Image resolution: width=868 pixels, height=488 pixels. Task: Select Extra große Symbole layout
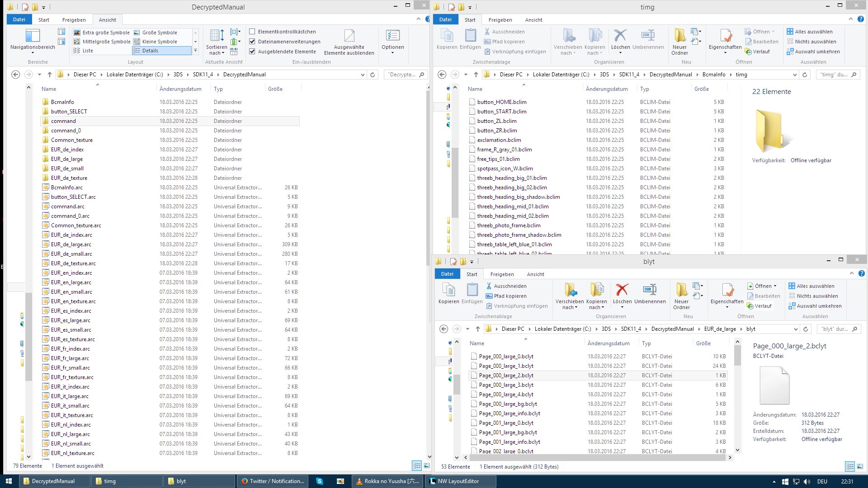click(x=102, y=33)
